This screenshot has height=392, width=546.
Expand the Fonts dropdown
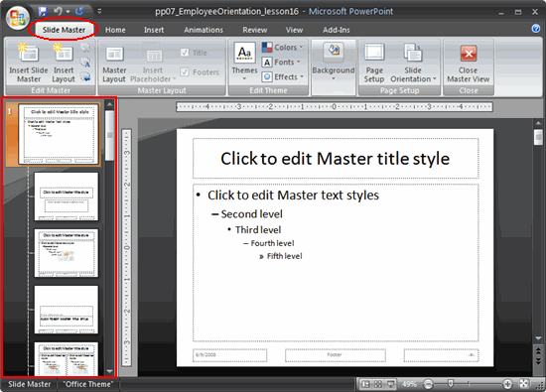coord(281,62)
